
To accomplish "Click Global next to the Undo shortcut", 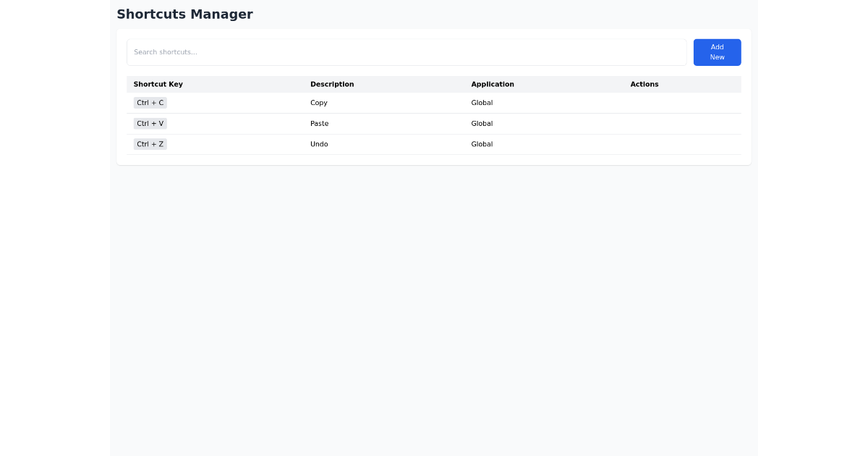I will pyautogui.click(x=482, y=143).
